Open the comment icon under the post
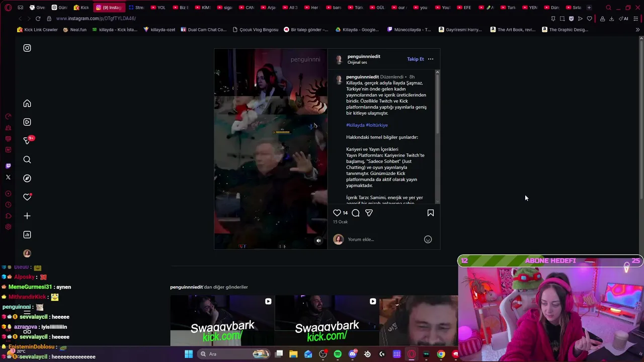644x362 pixels. [x=356, y=213]
